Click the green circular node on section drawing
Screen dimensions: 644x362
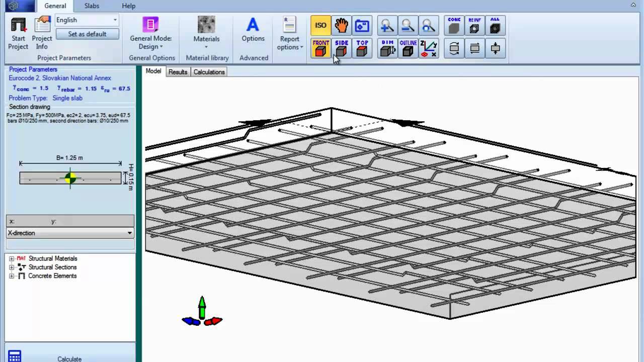pos(70,177)
